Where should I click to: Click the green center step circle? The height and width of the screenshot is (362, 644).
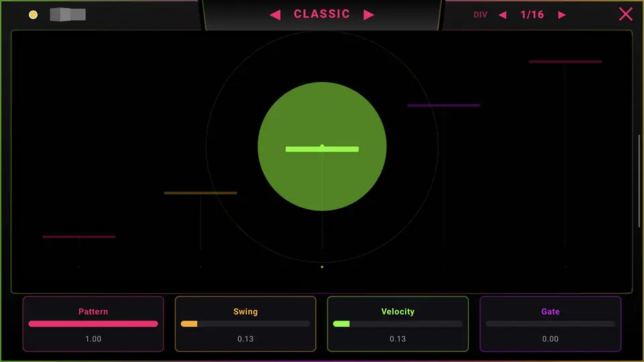coord(322,146)
